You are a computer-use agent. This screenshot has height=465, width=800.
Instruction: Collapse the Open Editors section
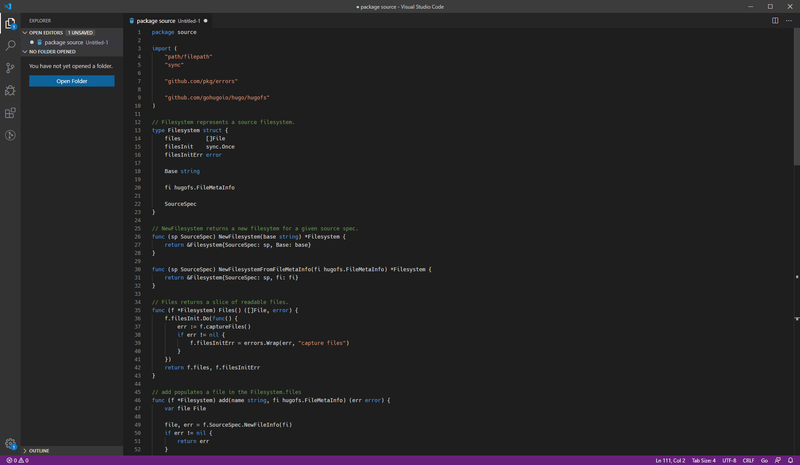pos(46,32)
